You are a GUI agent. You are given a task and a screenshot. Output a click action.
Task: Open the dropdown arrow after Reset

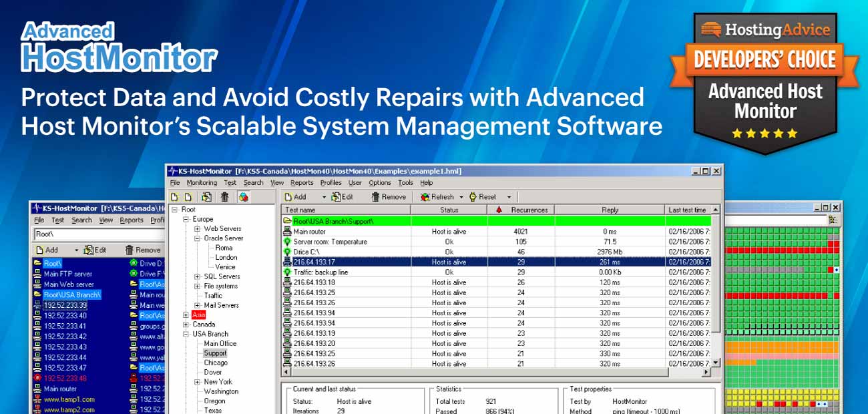pyautogui.click(x=509, y=197)
